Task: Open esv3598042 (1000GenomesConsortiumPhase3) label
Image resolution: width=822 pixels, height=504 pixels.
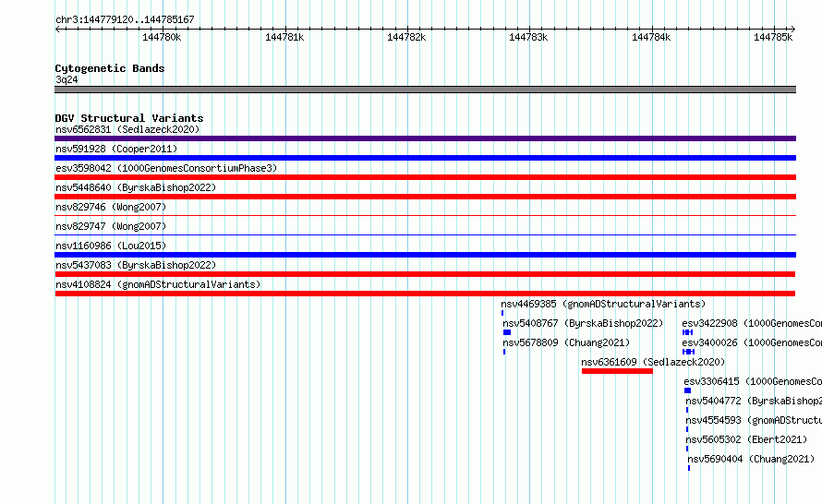Action: click(166, 168)
